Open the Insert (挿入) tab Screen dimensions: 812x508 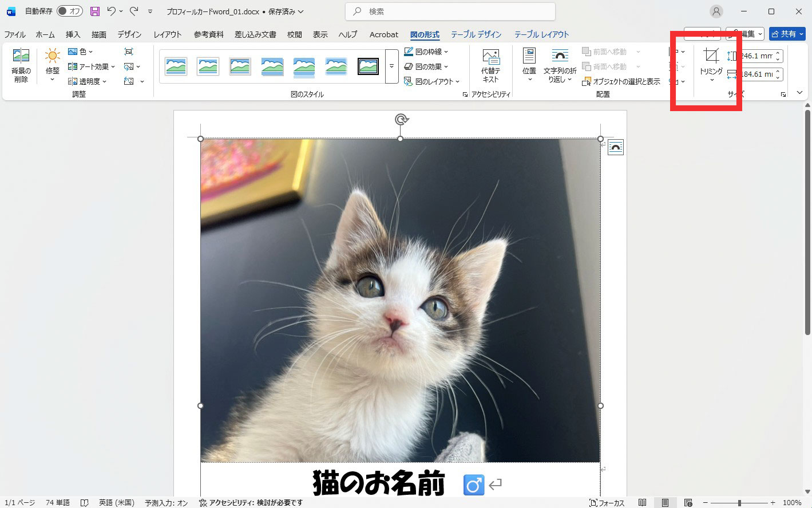73,34
